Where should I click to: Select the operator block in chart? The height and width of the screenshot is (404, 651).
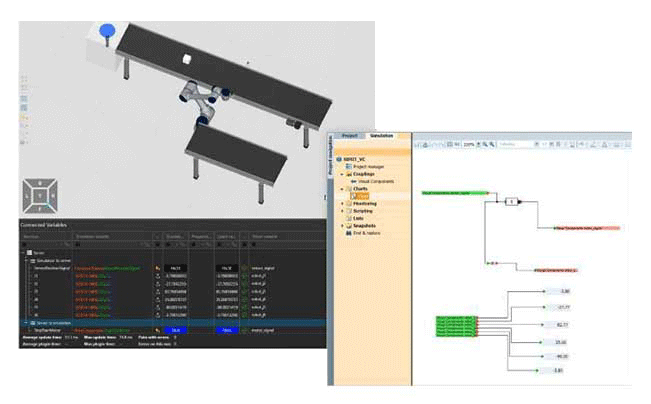click(511, 201)
